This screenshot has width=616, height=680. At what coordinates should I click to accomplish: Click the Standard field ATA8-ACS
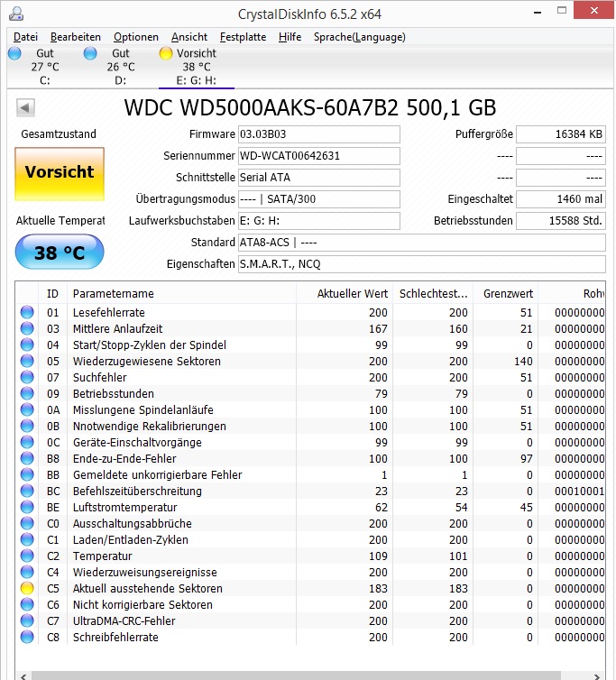pos(422,243)
